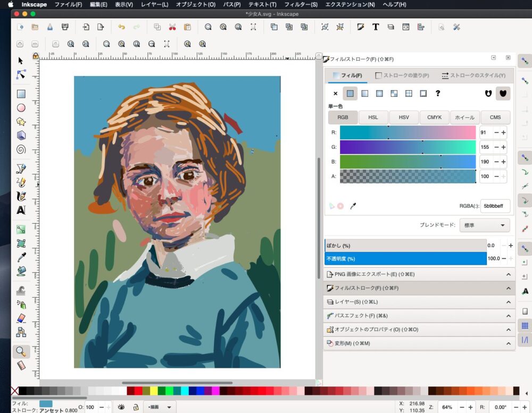
Task: Select the Star and polygon tool
Action: (21, 122)
